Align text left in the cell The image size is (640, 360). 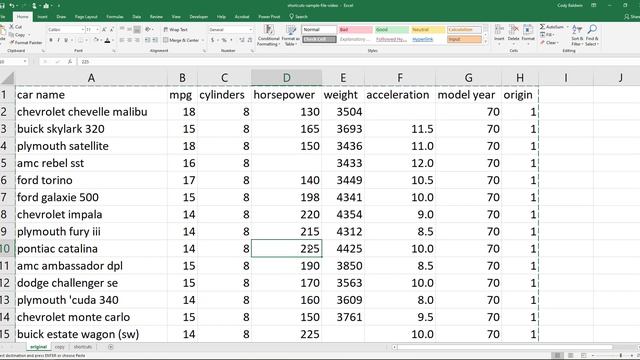[122, 40]
